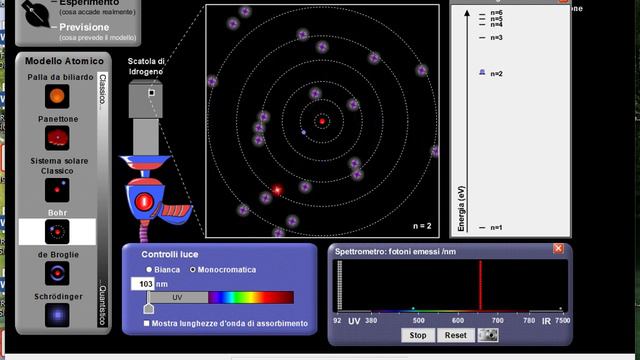Click the red proton nucleus

coord(322,121)
